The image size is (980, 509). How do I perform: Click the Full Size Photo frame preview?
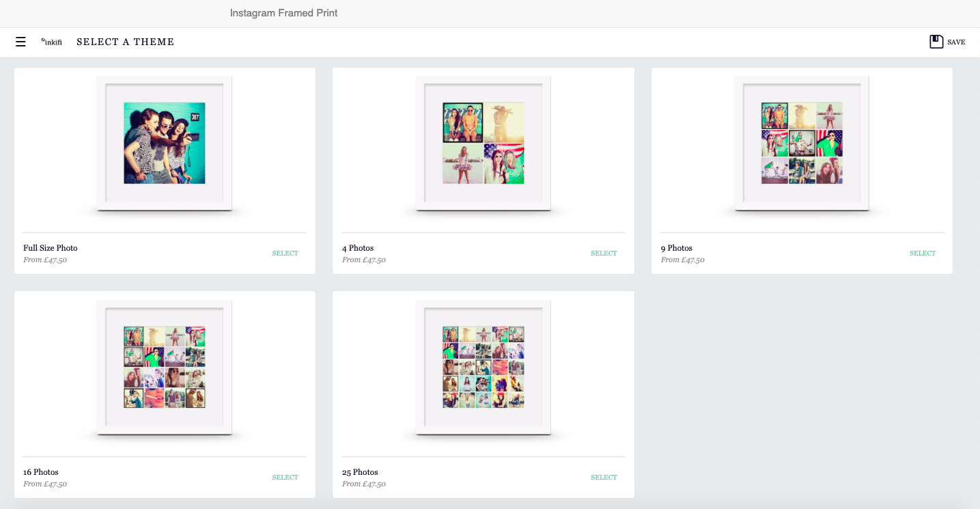click(165, 143)
